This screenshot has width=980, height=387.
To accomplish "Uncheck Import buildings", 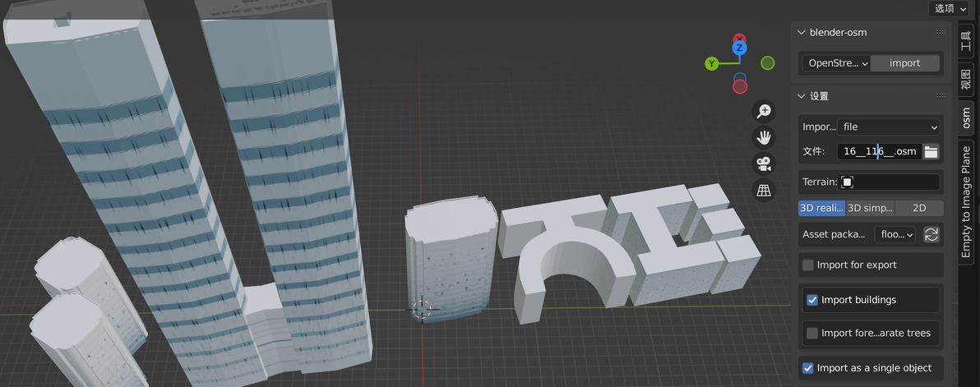I will pyautogui.click(x=812, y=300).
